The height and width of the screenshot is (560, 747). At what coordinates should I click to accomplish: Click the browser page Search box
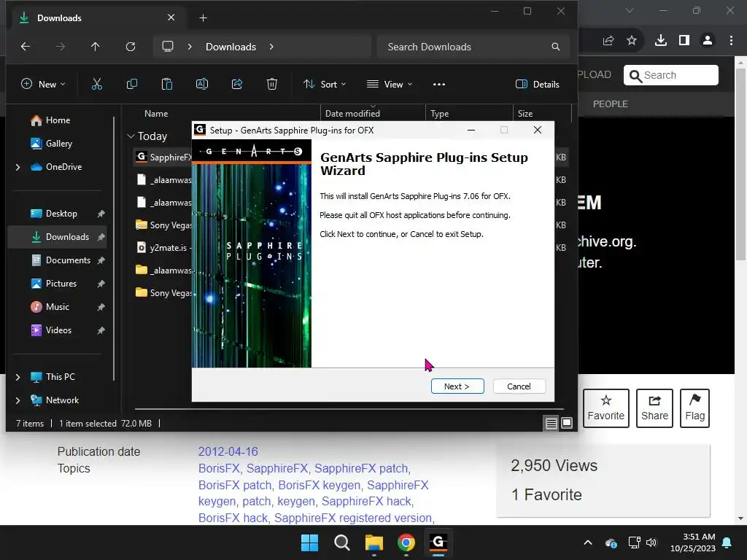click(x=671, y=75)
